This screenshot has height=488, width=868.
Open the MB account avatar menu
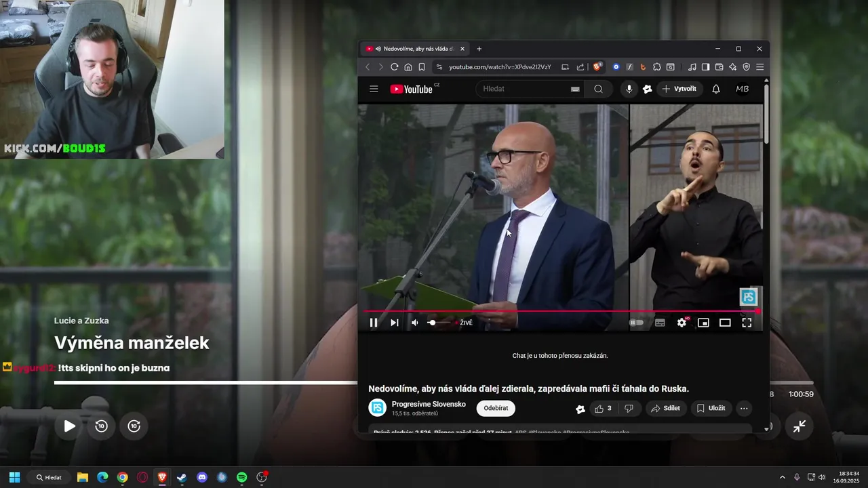click(x=743, y=89)
